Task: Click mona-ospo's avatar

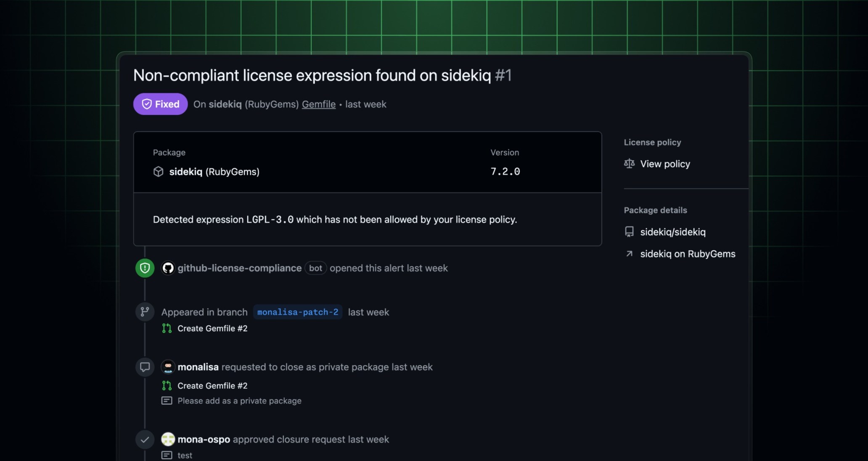Action: [x=168, y=440]
